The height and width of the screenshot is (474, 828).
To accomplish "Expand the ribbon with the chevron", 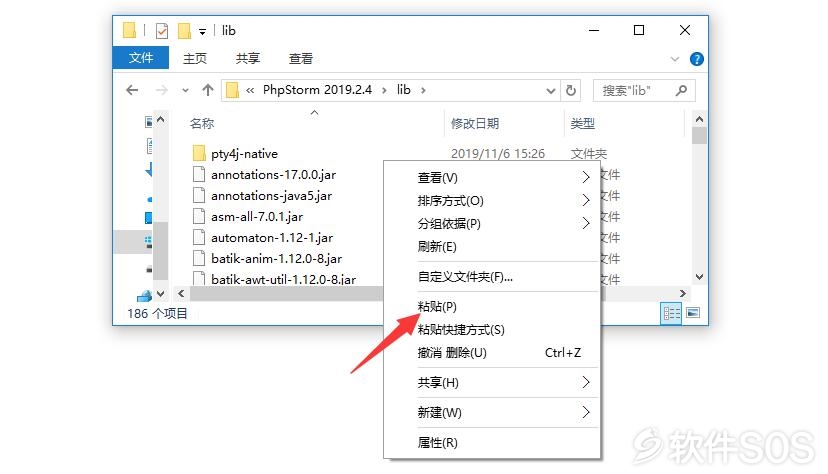I will pyautogui.click(x=674, y=59).
